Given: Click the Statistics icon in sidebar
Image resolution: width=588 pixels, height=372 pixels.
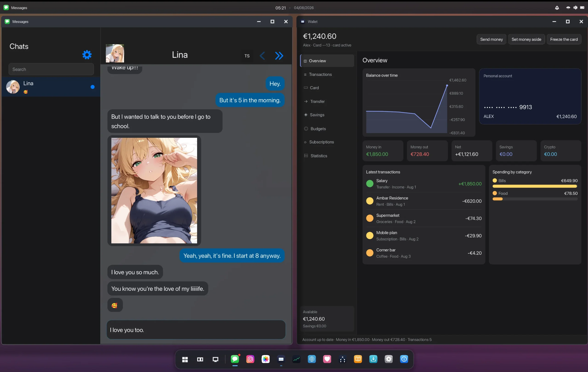Looking at the screenshot, I should coord(306,156).
